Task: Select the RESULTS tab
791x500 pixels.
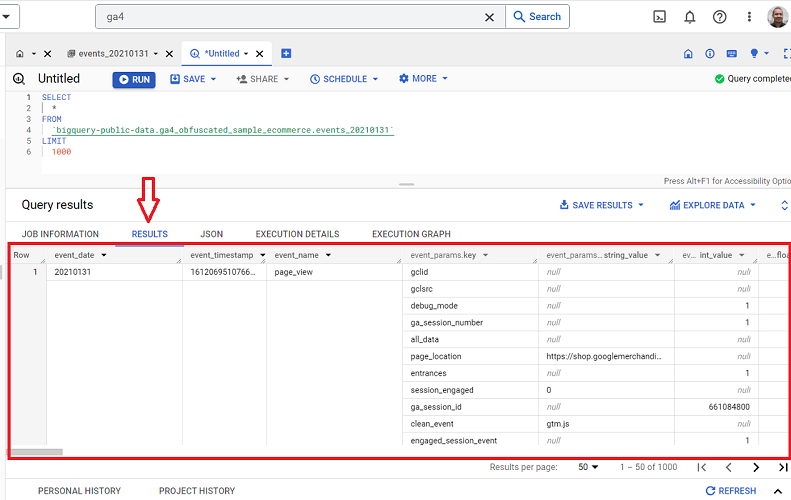Action: click(150, 234)
